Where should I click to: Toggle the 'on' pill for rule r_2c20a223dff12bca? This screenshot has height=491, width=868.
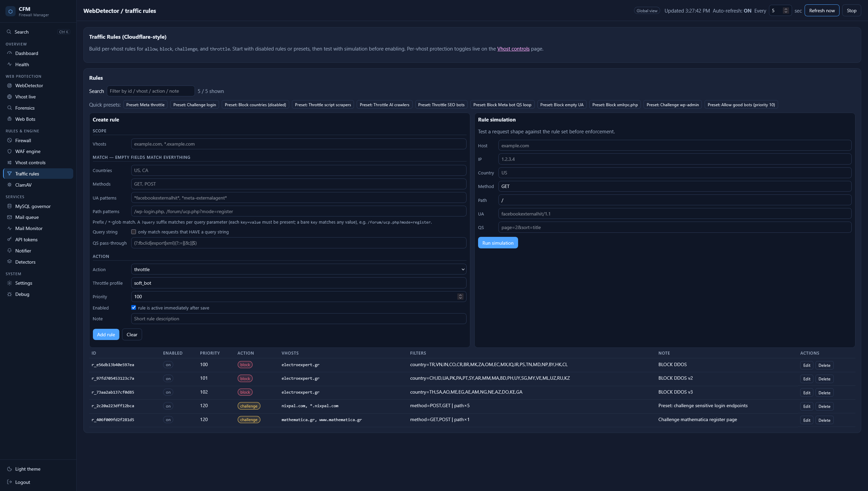click(168, 406)
